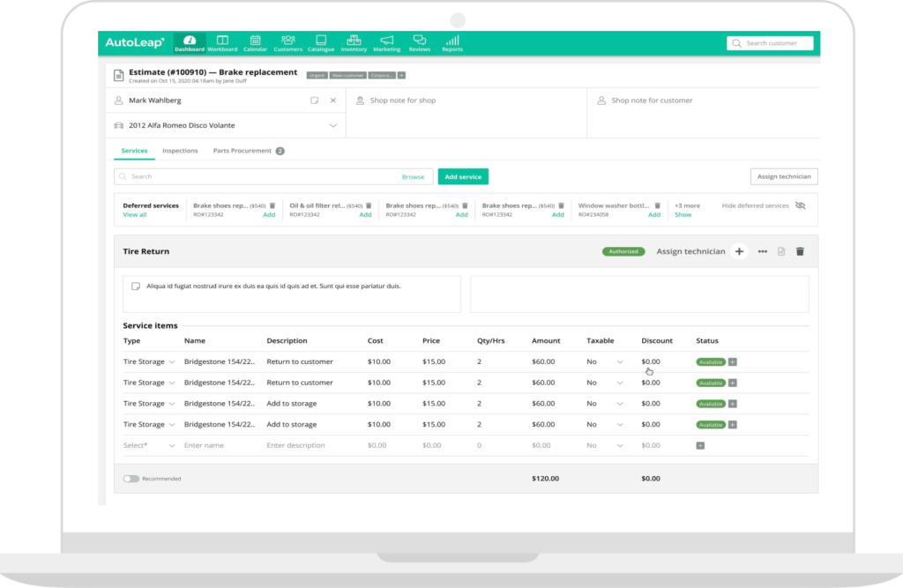Open the Reports bar chart icon

point(451,42)
